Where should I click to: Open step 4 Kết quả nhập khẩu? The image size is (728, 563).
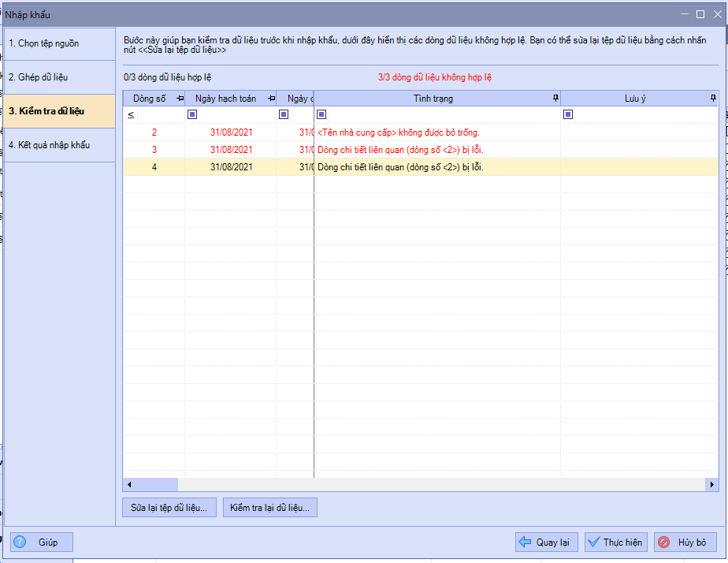[58, 145]
